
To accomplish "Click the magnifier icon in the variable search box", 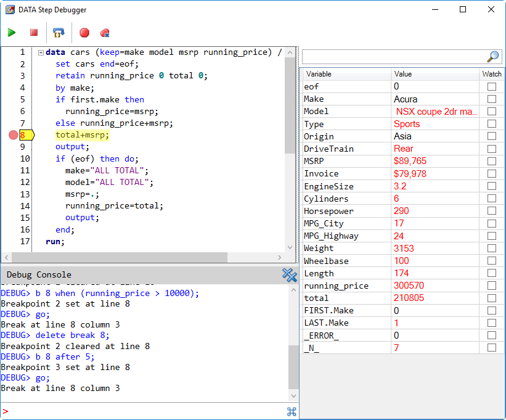I will pyautogui.click(x=492, y=56).
